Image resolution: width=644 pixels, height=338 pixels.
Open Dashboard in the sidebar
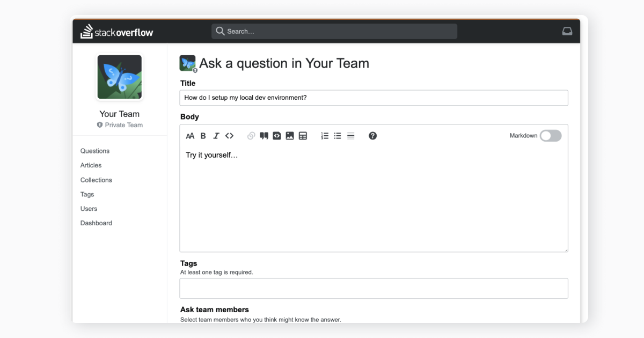click(x=97, y=223)
